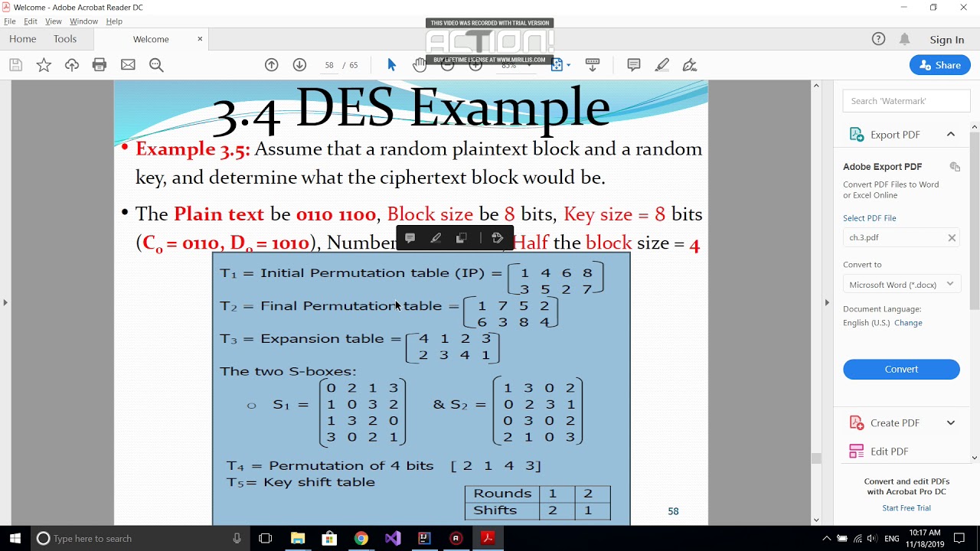Image resolution: width=980 pixels, height=551 pixels.
Task: Open the File menu
Action: point(10,21)
